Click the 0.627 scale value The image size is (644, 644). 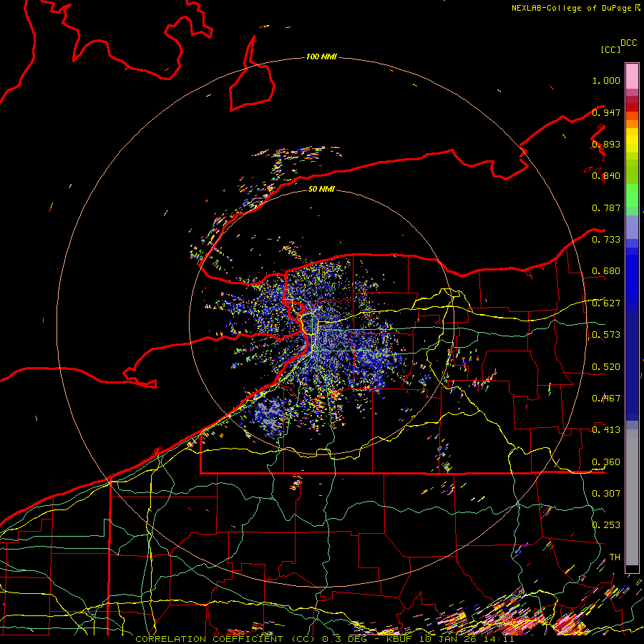[x=606, y=303]
